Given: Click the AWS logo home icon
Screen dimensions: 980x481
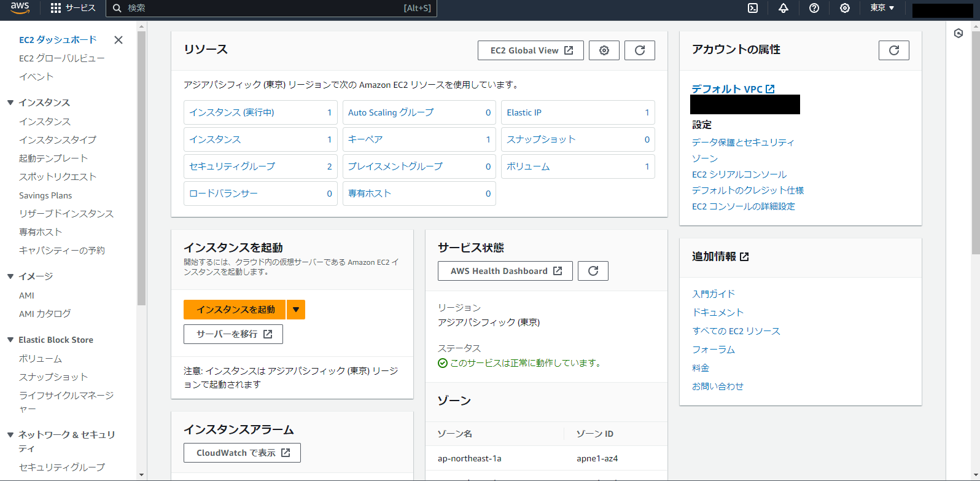Looking at the screenshot, I should pos(20,8).
